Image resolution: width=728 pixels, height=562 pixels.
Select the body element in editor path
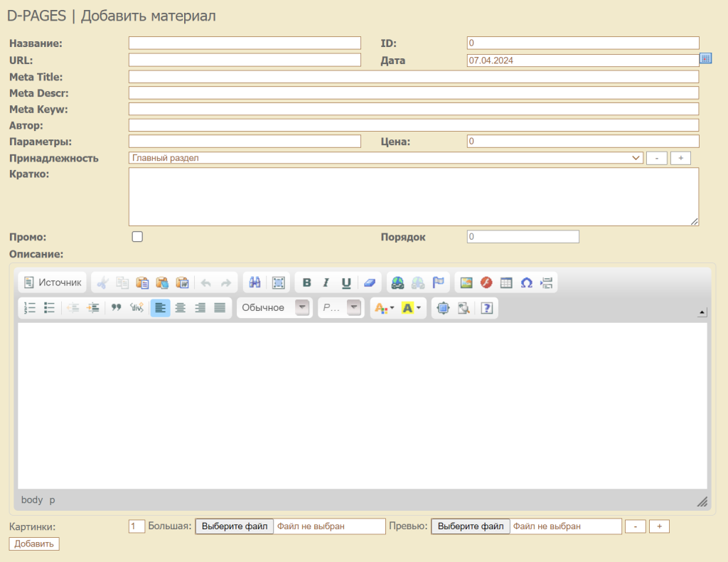pos(32,500)
